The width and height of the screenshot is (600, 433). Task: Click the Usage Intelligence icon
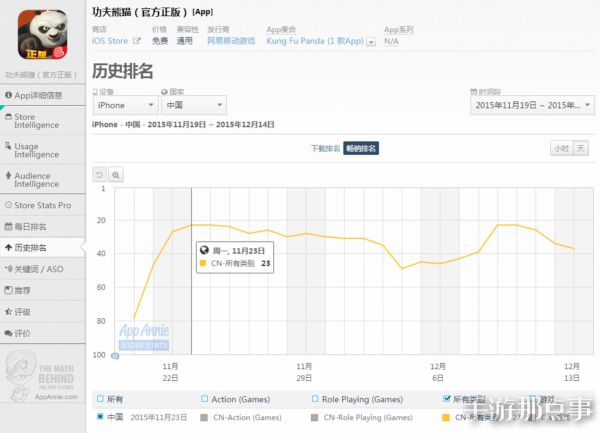click(8, 146)
